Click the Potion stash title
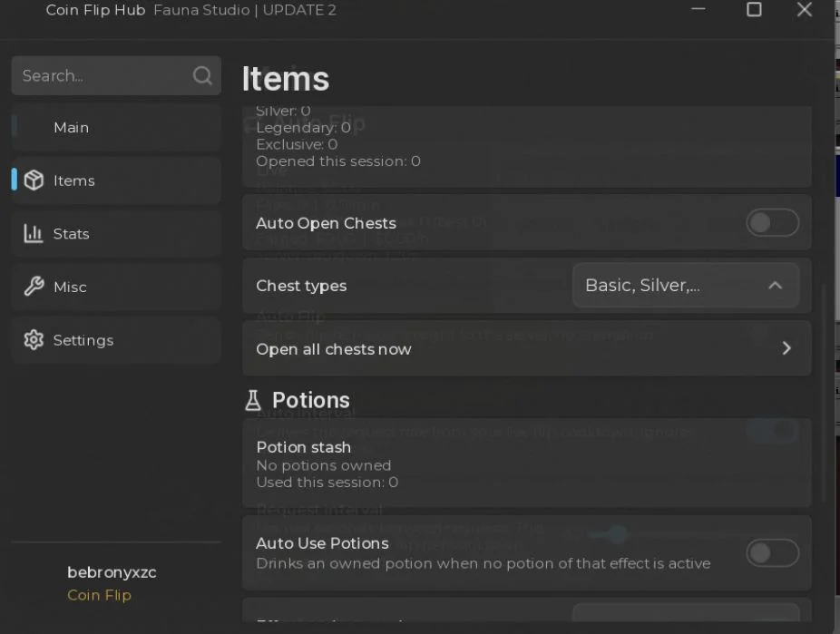840x634 pixels. pyautogui.click(x=303, y=447)
